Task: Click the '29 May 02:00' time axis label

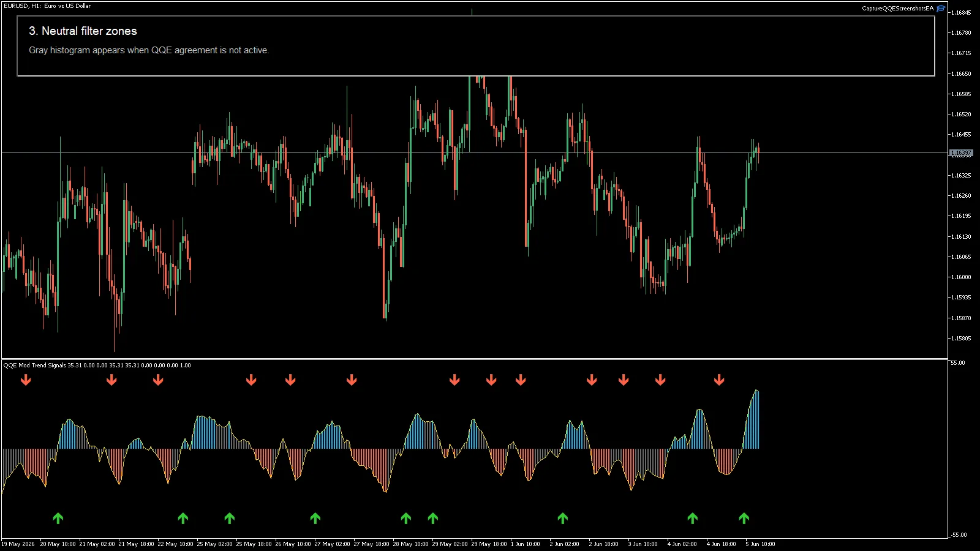Action: 450,544
